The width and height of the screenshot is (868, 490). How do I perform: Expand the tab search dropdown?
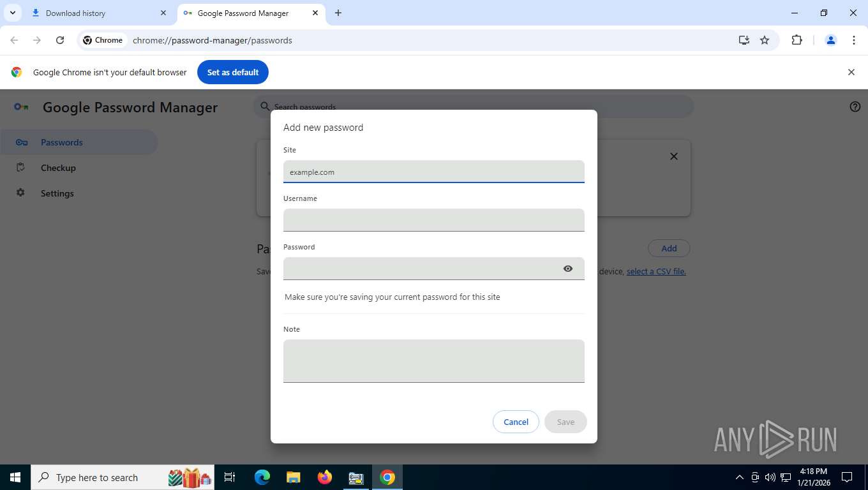pyautogui.click(x=12, y=13)
